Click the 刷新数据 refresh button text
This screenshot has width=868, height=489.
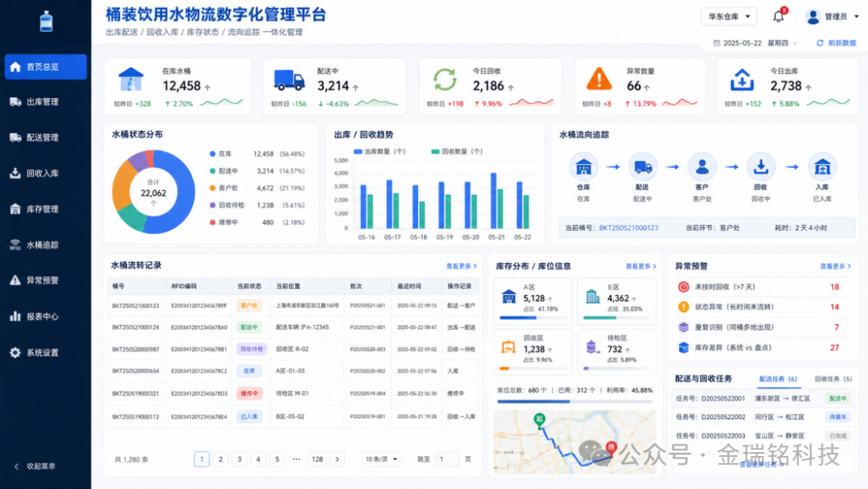coord(842,43)
